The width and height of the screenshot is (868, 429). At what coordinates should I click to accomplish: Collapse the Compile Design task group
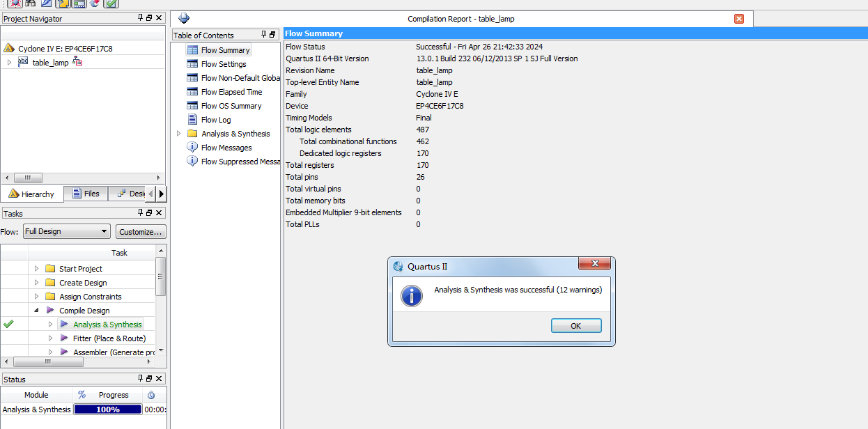tap(37, 311)
